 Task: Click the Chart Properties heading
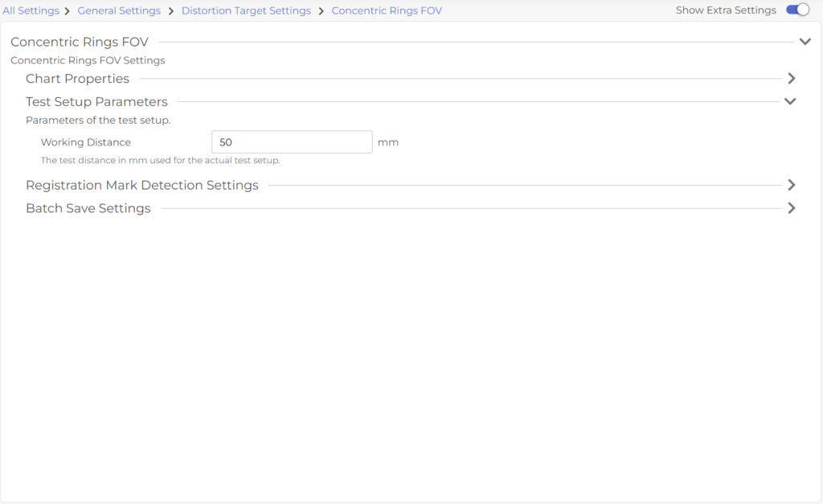click(x=77, y=79)
